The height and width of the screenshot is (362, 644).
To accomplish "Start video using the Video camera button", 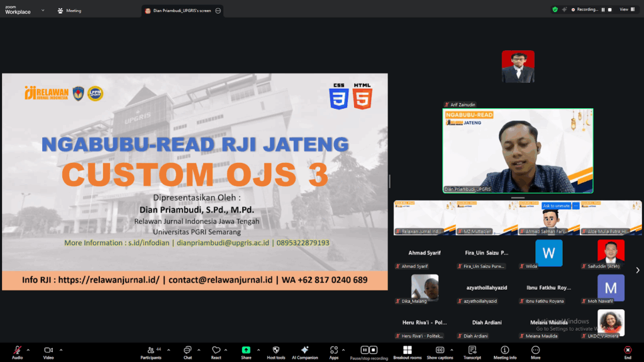I will [x=48, y=351].
